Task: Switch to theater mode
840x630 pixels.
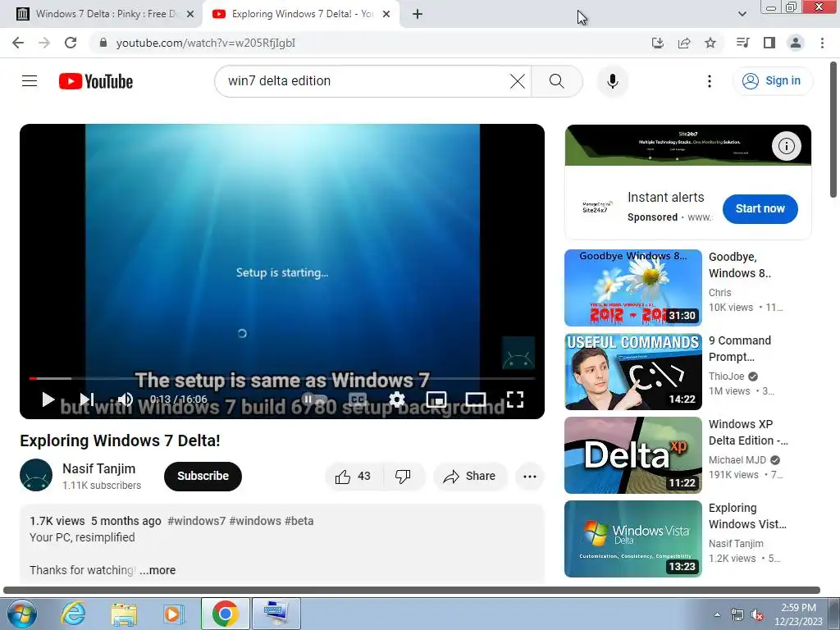Action: click(476, 399)
